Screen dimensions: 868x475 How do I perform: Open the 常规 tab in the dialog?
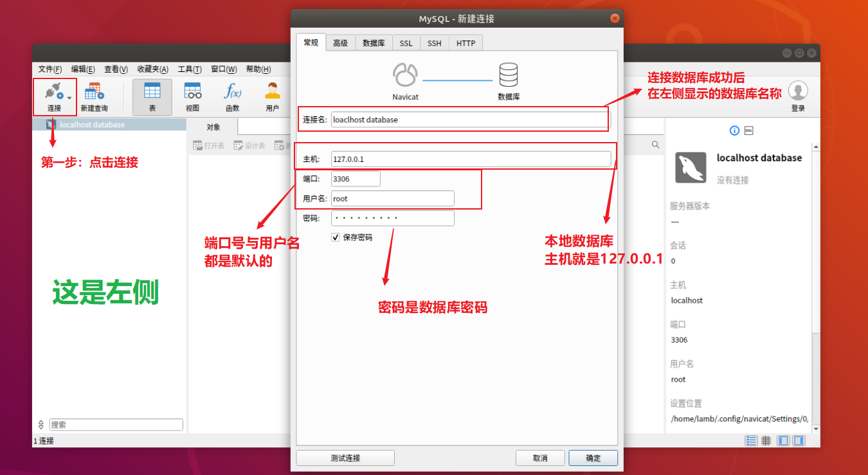[311, 42]
